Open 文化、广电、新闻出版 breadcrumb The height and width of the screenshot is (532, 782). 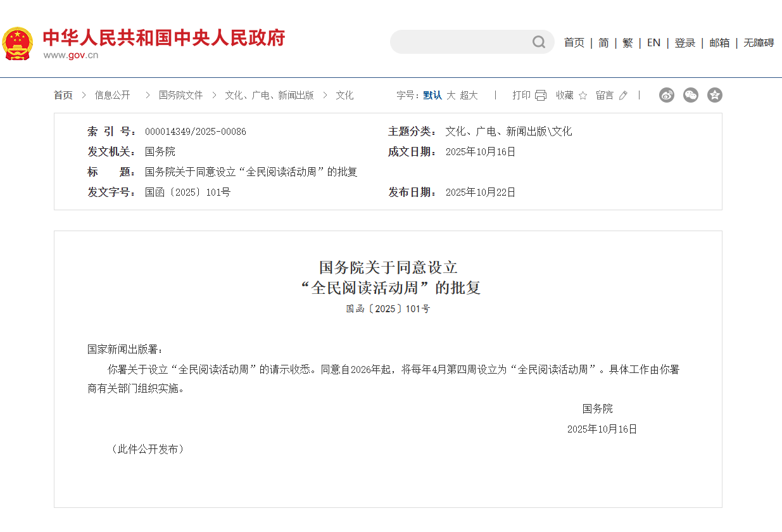point(269,95)
